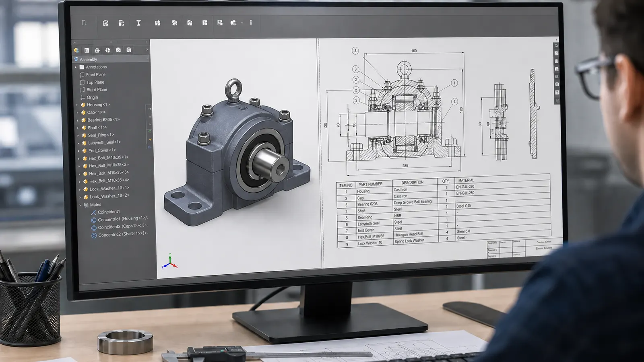Select the I-beam shaped tool in the top toolbar
644x362 pixels.
[x=138, y=23]
